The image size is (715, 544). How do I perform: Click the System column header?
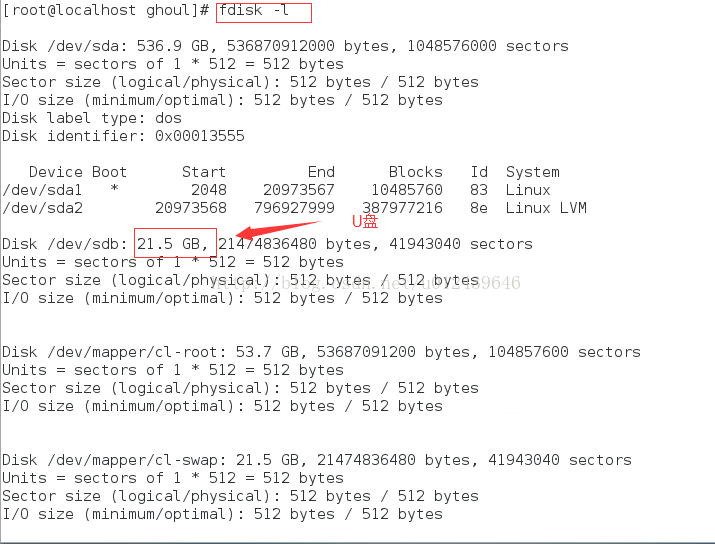pyautogui.click(x=533, y=172)
